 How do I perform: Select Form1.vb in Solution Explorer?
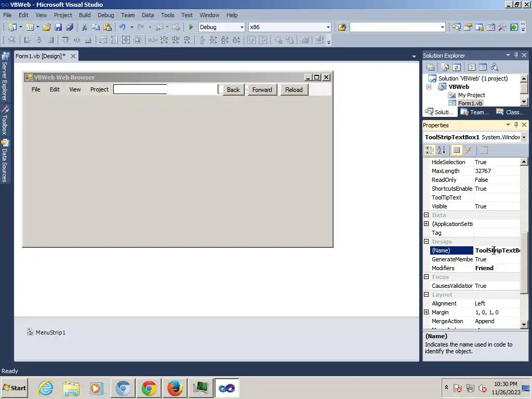point(470,103)
